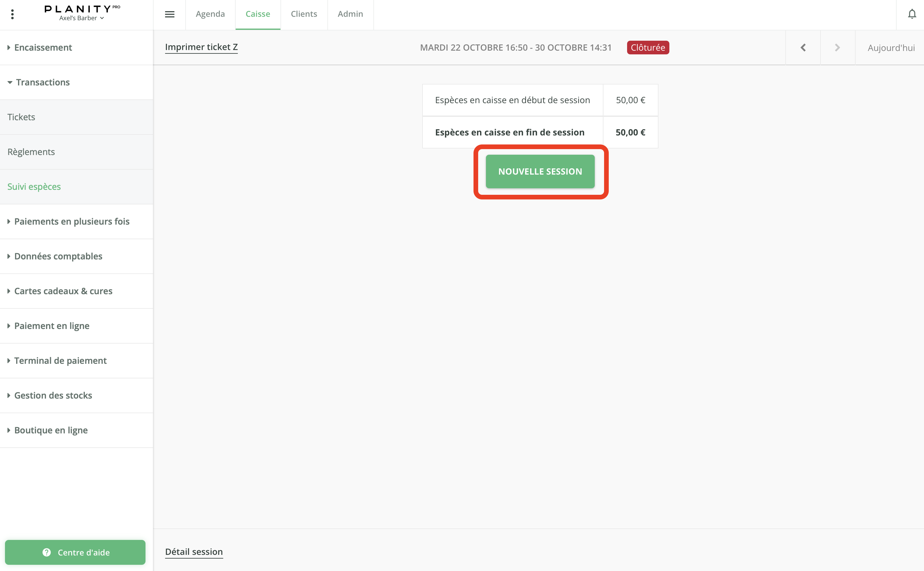This screenshot has height=571, width=924.
Task: Go to previous session arrow
Action: [x=803, y=48]
